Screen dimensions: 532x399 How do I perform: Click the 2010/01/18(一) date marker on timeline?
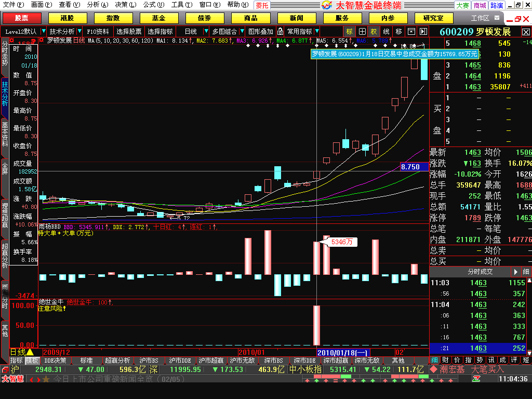[343, 353]
